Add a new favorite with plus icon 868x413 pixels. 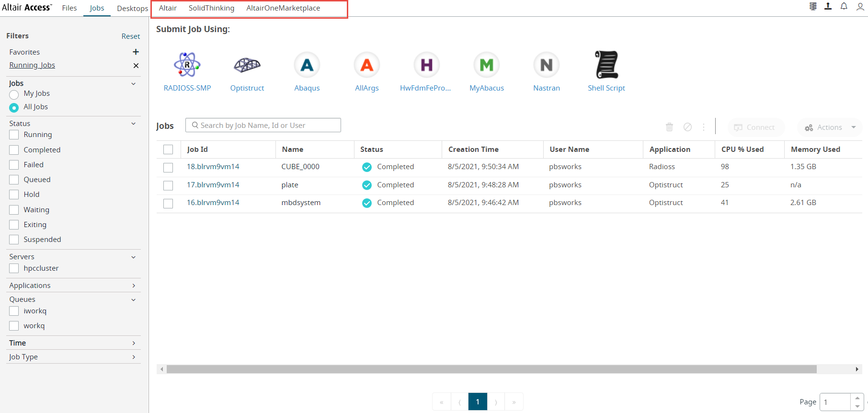[136, 52]
